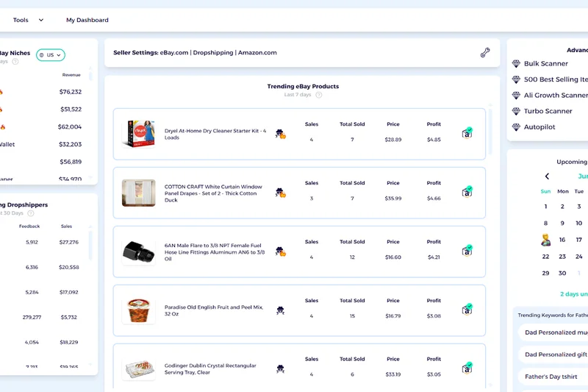Click the Dryel Starter Kit product thumbnail
Image resolution: width=588 pixels, height=392 pixels.
coord(138,134)
